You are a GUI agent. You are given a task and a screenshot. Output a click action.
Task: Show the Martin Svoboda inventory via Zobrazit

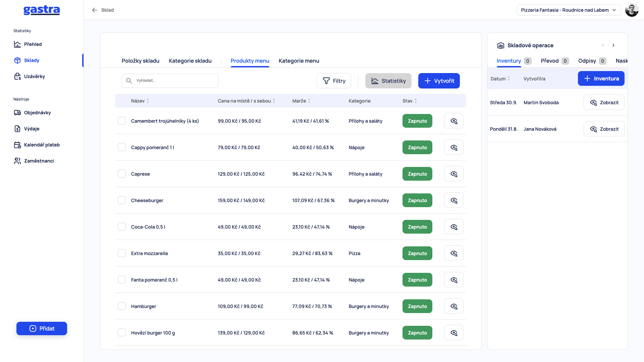point(604,103)
